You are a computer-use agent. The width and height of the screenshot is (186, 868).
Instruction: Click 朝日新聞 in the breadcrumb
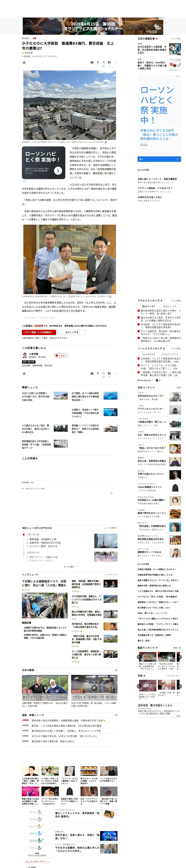[25, 38]
